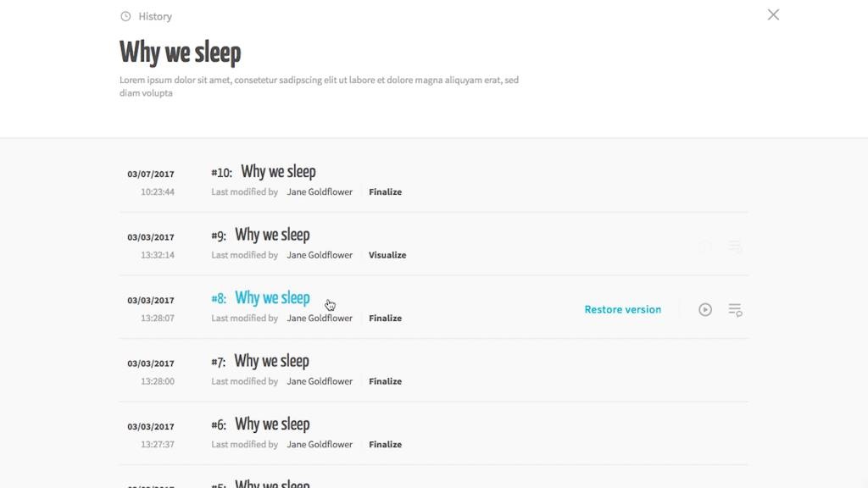Image resolution: width=868 pixels, height=488 pixels.
Task: Open faded list icon on version #9
Action: point(735,247)
